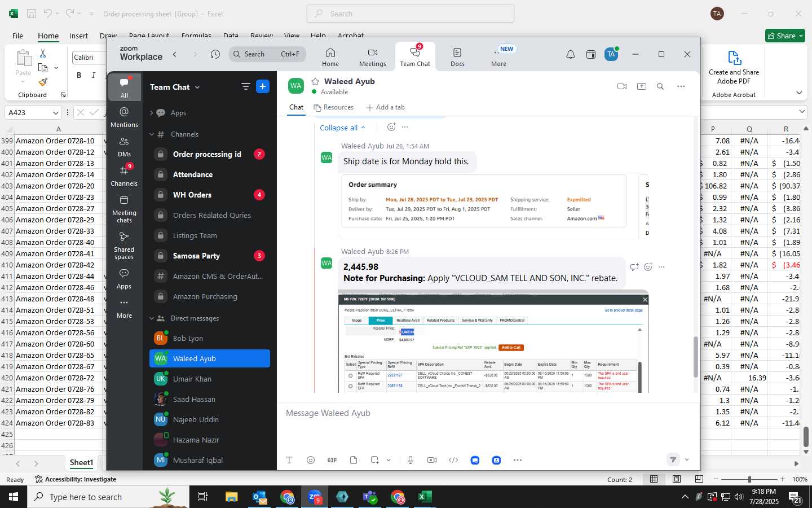Open the More menu in Zoom header
Image resolution: width=812 pixels, height=508 pixels.
(498, 57)
